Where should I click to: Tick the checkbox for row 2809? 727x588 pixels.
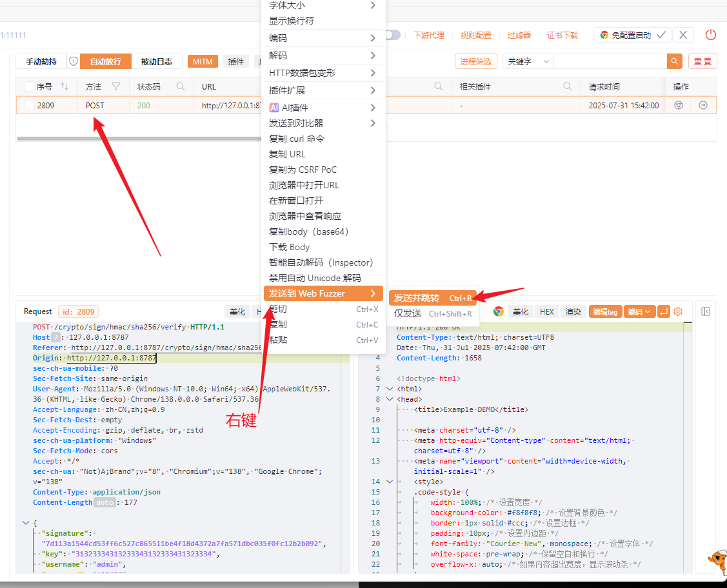tap(29, 105)
